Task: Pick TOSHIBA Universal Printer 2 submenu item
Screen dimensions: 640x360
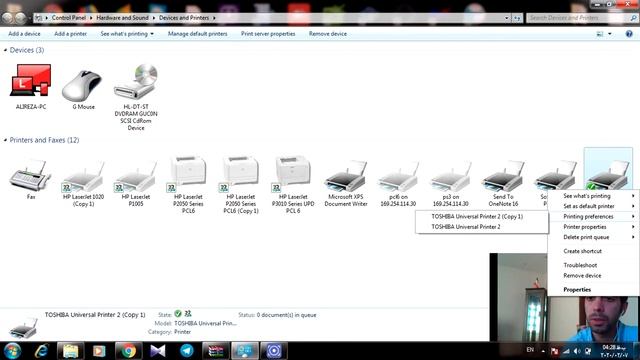Action: point(482,227)
